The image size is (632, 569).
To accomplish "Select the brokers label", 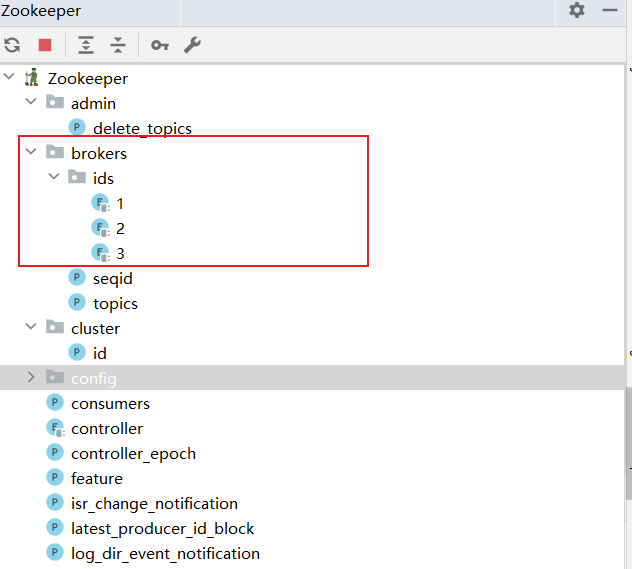I will (99, 154).
